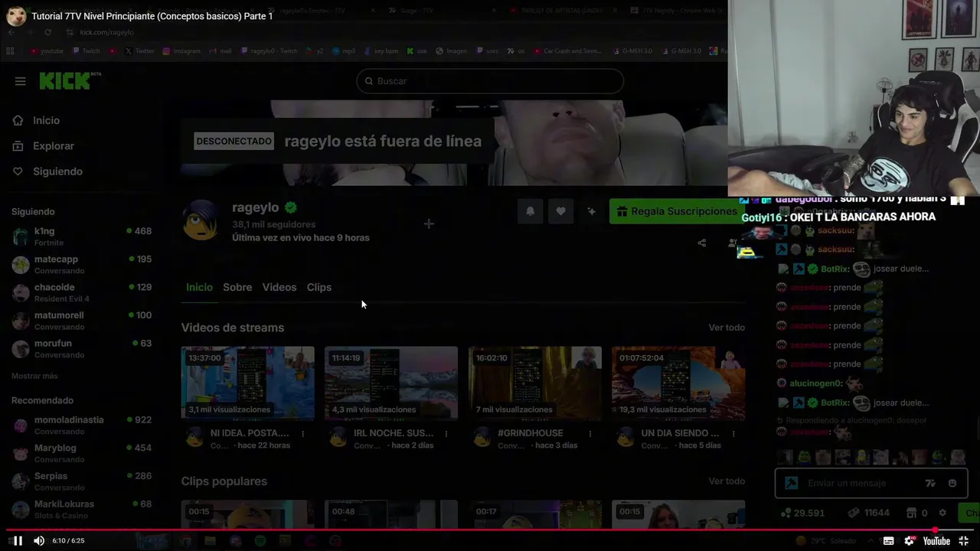Open the 01:07:52:04 stream video thumbnail

pyautogui.click(x=678, y=383)
